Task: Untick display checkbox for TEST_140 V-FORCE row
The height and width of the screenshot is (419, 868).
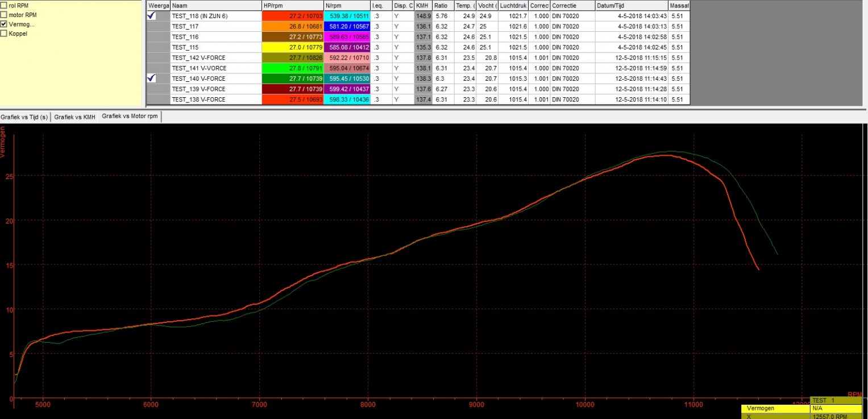Action: [151, 78]
